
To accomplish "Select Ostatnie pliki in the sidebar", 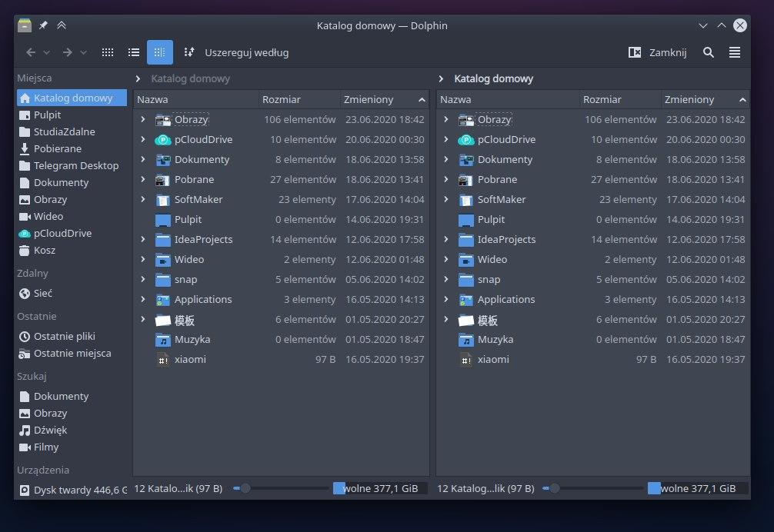I will click(64, 336).
